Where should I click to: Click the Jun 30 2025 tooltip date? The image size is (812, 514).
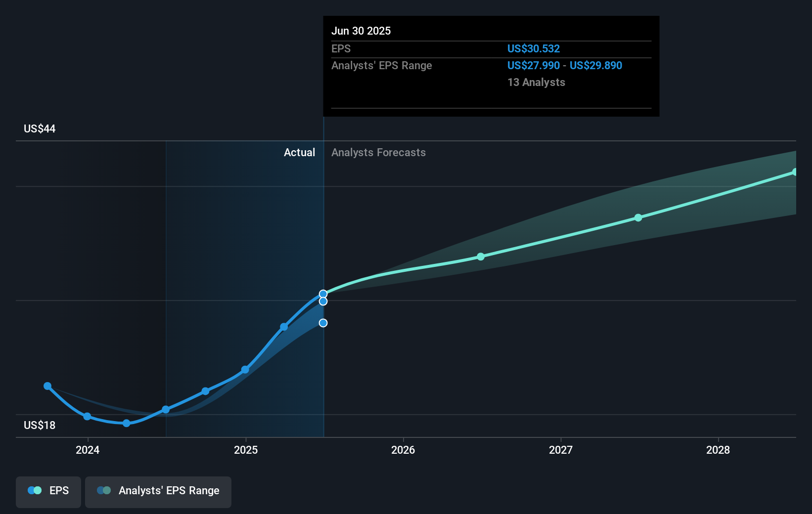[361, 31]
